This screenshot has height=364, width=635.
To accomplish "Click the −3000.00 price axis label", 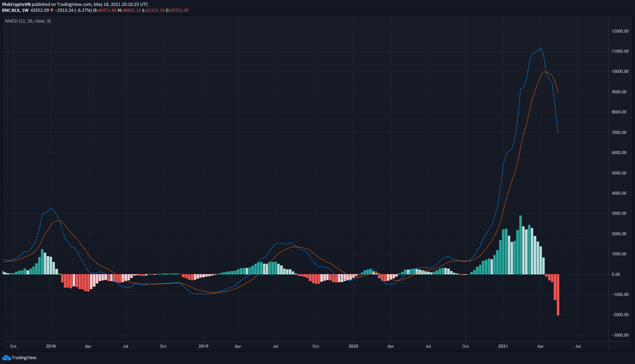I will coord(620,335).
